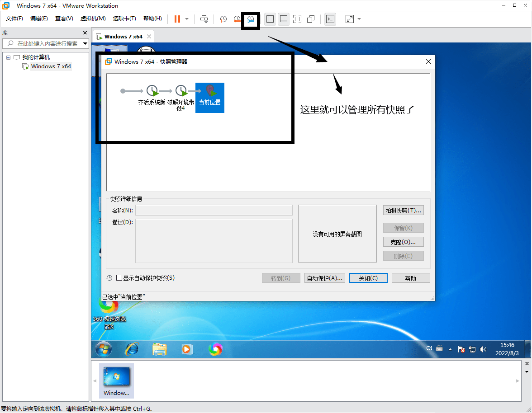Click the 帮助 button in Snapshot Manager

click(x=411, y=278)
